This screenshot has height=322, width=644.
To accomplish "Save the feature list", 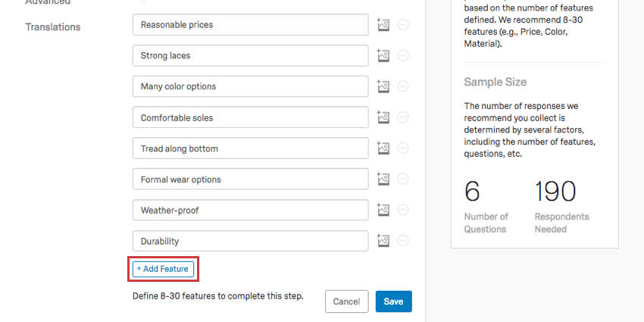I will 393,302.
